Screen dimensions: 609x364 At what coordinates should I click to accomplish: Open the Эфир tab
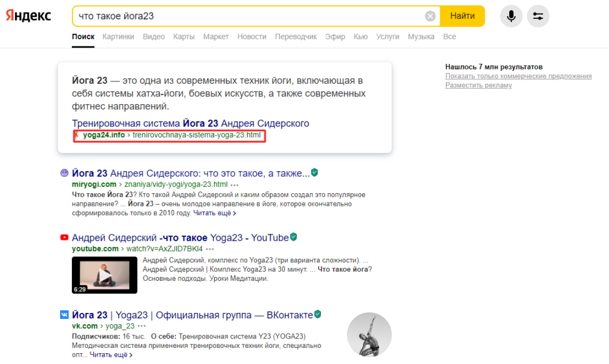pos(335,36)
